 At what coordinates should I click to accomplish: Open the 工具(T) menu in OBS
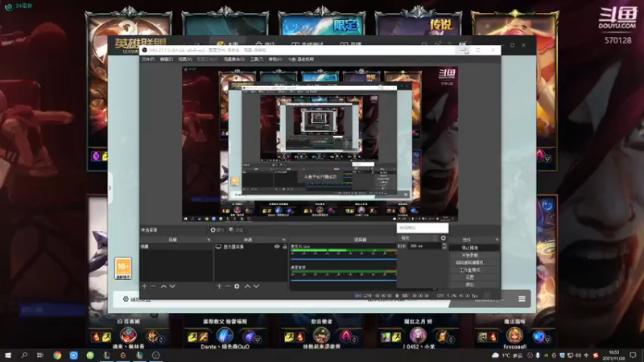[x=257, y=60]
